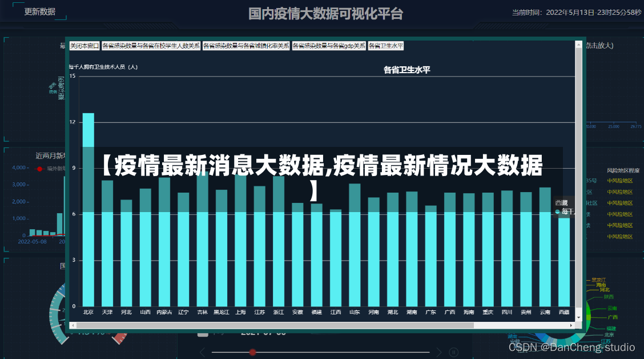Click the 黑龙江 bar in the health chart
Image resolution: width=644 pixels, height=359 pixels.
[x=222, y=248]
